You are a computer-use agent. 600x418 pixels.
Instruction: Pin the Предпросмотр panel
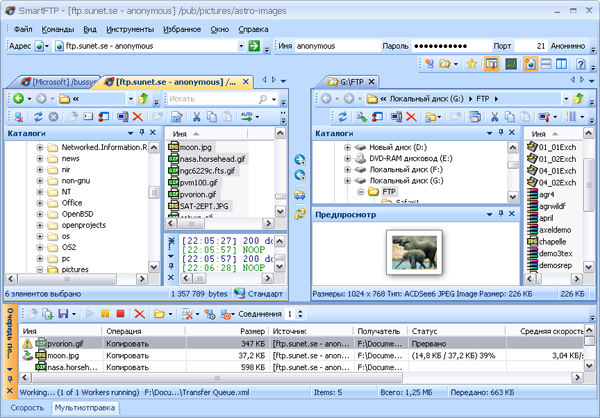501,214
